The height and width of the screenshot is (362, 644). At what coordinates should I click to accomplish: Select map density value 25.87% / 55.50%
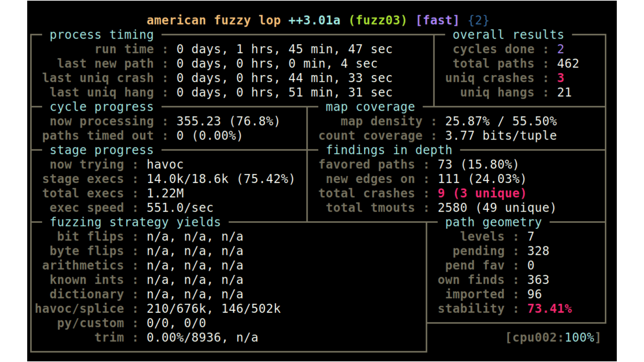pyautogui.click(x=501, y=121)
